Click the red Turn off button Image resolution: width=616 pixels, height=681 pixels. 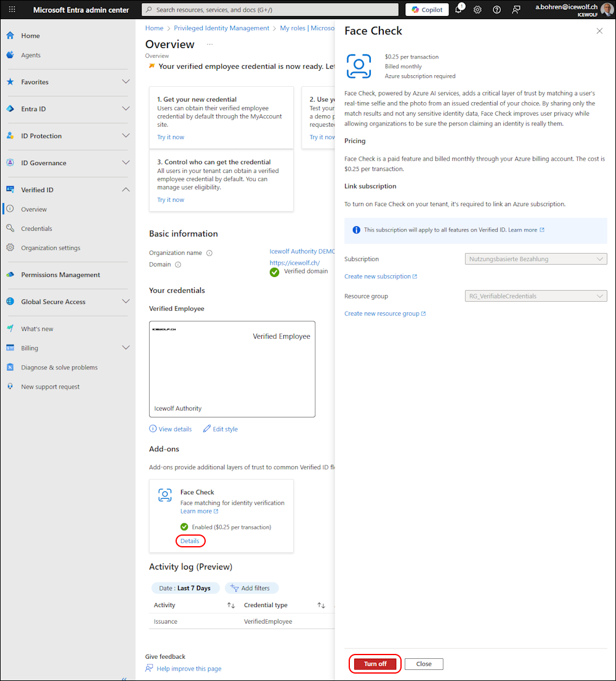pyautogui.click(x=375, y=664)
